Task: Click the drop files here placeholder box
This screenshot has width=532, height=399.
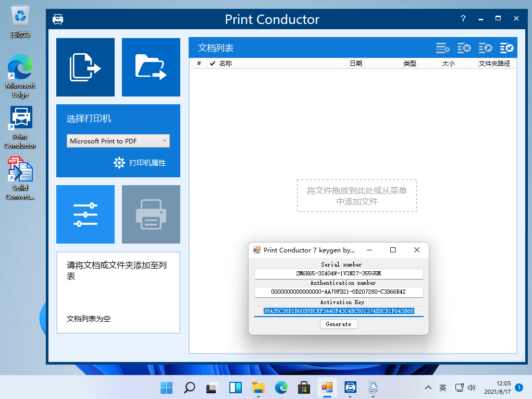Action: point(356,196)
